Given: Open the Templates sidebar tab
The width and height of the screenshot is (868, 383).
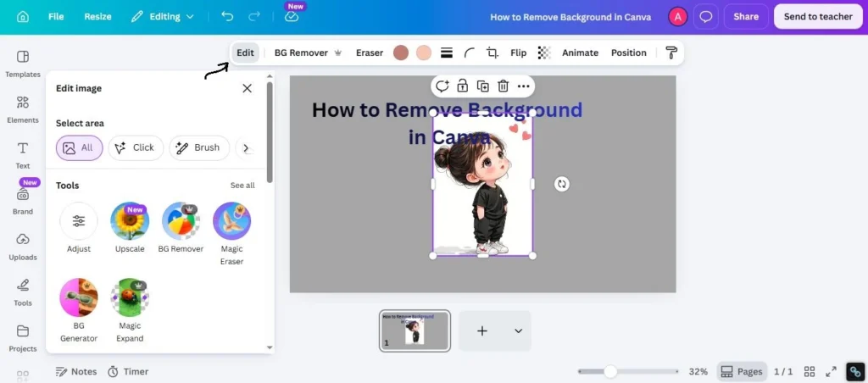Looking at the screenshot, I should 23,64.
